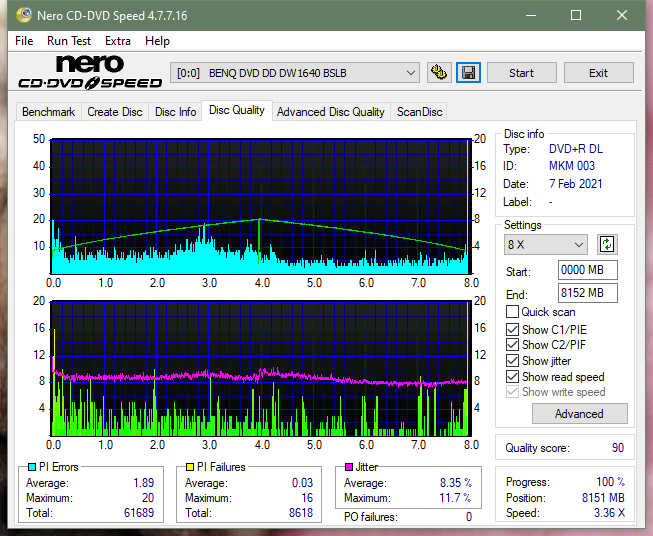Open the File menu

[24, 41]
